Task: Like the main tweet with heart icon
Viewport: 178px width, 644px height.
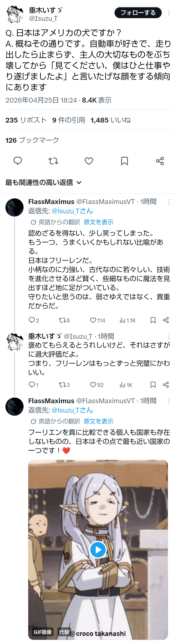Action: click(x=89, y=161)
